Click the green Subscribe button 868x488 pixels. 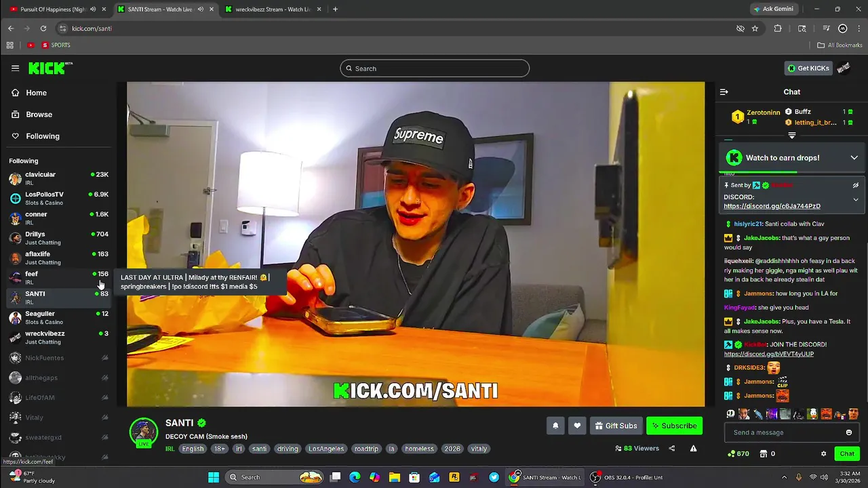[x=674, y=426]
